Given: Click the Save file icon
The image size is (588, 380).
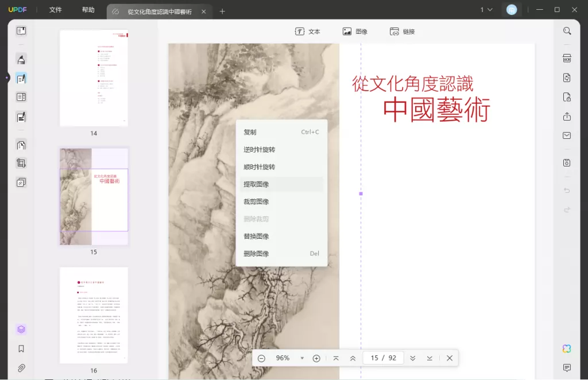Looking at the screenshot, I should (567, 162).
